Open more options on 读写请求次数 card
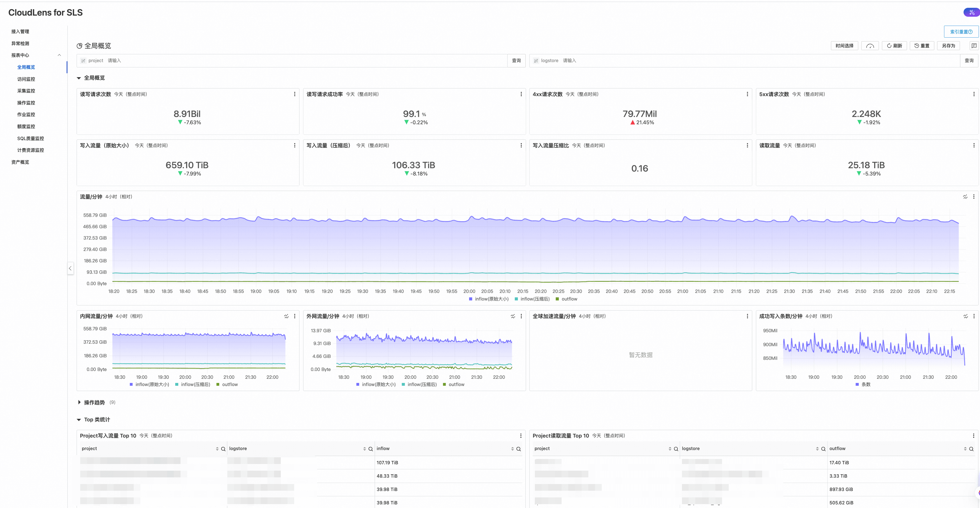 pyautogui.click(x=294, y=94)
